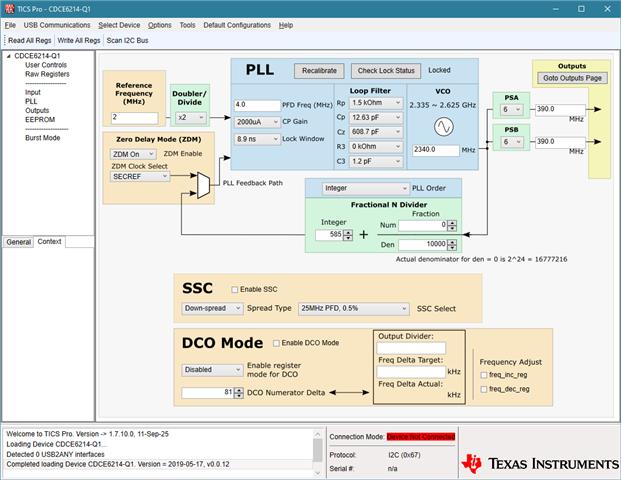Viewport: 621px width, 480px height.
Task: Click the PFD Freq 4.0 field
Action: coord(257,105)
